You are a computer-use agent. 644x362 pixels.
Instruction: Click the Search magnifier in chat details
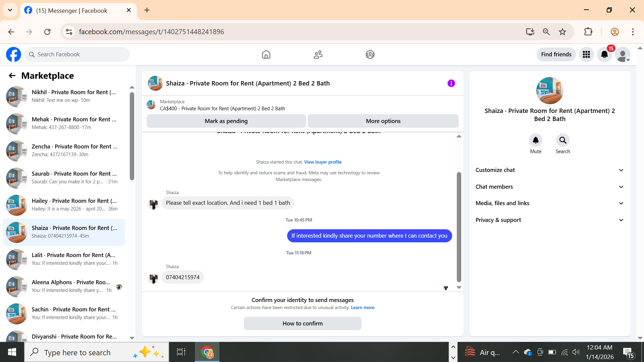click(x=562, y=140)
